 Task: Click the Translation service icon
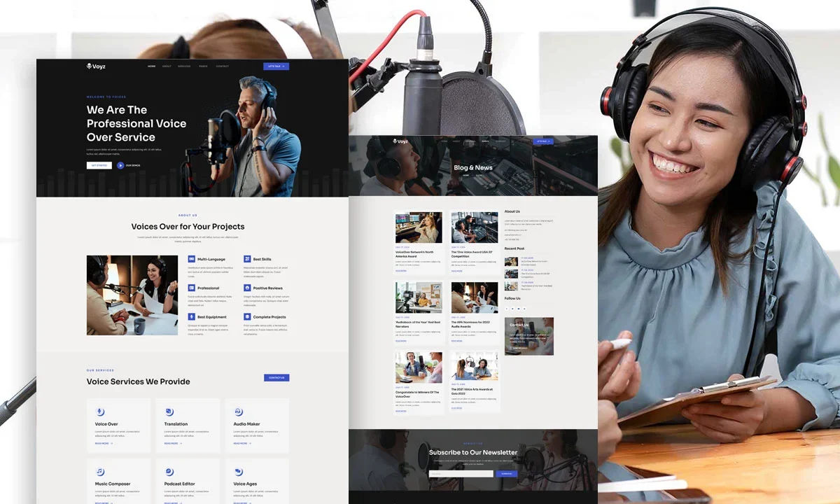click(169, 412)
